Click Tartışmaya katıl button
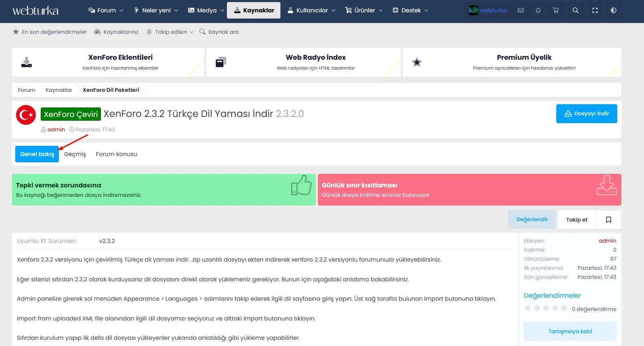Screen dimensions: 644x346 tap(570, 331)
